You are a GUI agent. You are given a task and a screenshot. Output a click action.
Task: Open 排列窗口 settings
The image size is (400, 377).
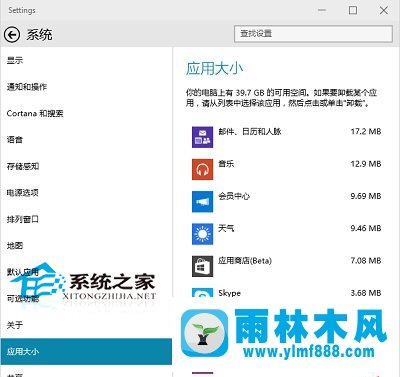click(x=23, y=219)
